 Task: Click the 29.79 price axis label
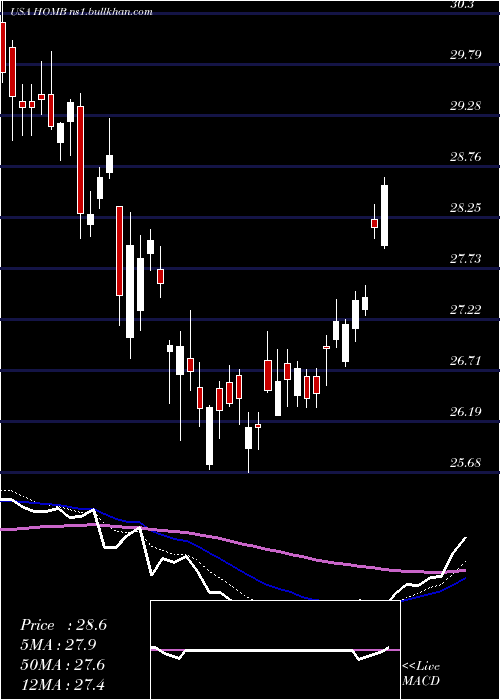coord(467,55)
